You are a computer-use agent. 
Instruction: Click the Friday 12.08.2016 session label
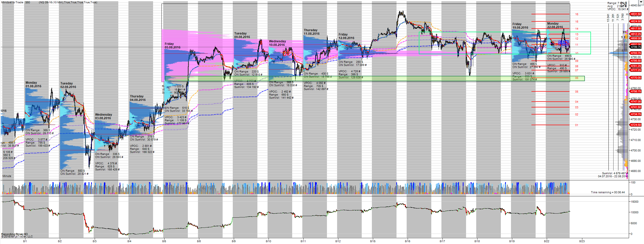coord(346,36)
